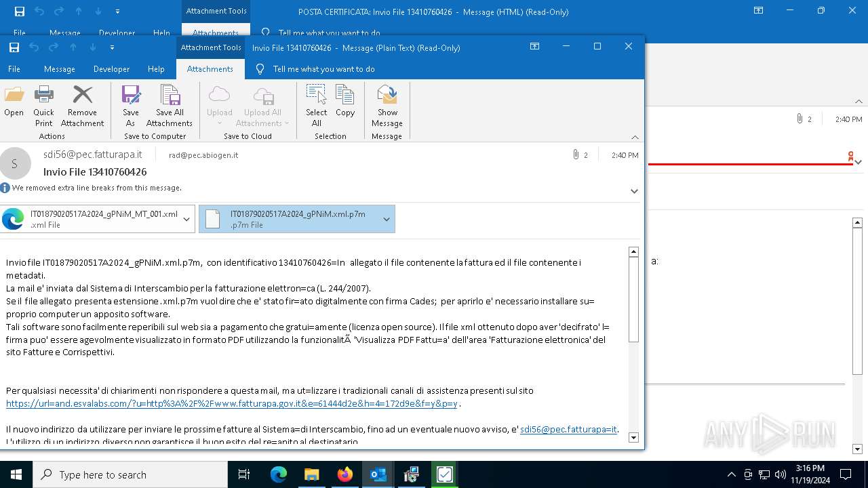Click Copy attachment icon

(345, 102)
